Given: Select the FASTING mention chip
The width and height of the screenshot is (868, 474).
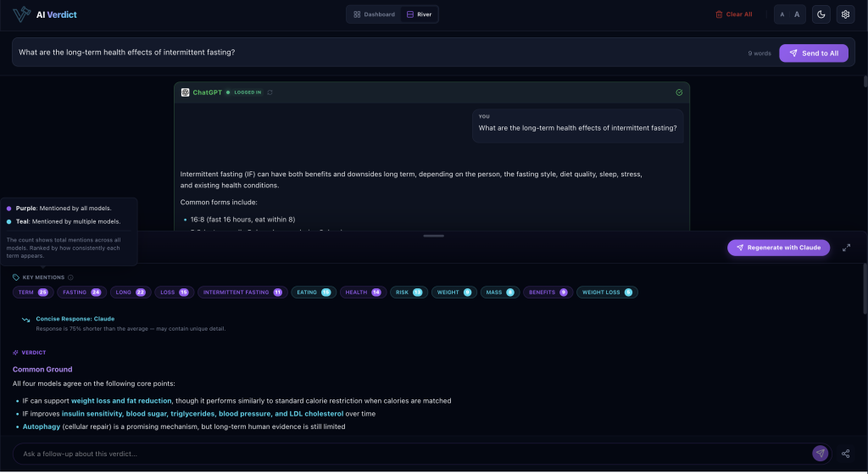Looking at the screenshot, I should pos(81,293).
